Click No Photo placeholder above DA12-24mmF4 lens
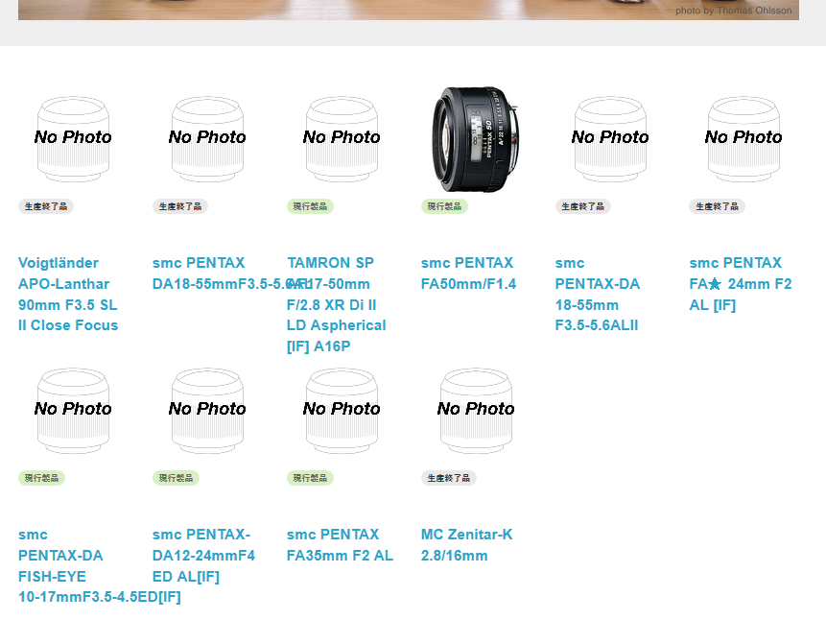Viewport: 826px width, 644px height. click(x=207, y=411)
